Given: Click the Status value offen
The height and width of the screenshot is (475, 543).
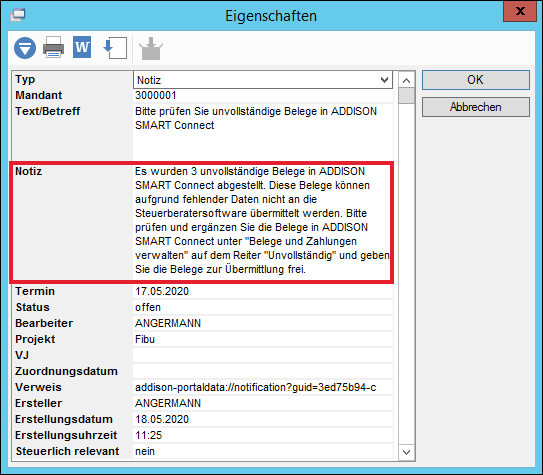Looking at the screenshot, I should [148, 307].
